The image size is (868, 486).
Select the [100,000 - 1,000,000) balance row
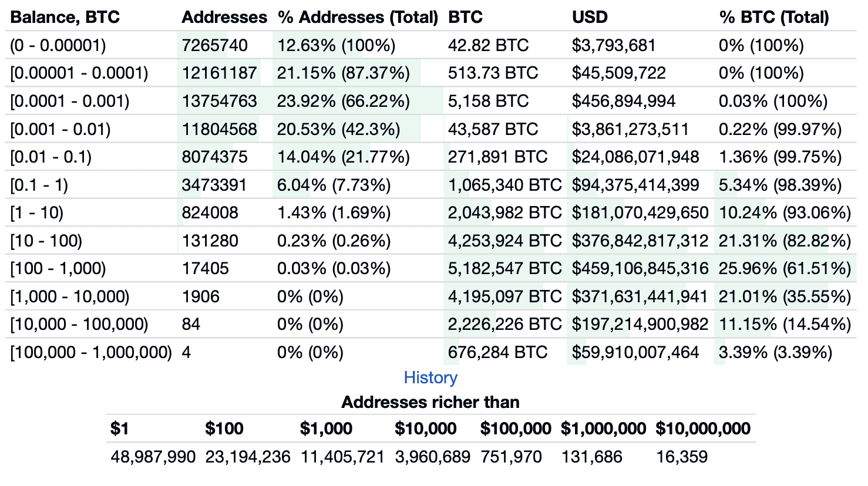[91, 352]
